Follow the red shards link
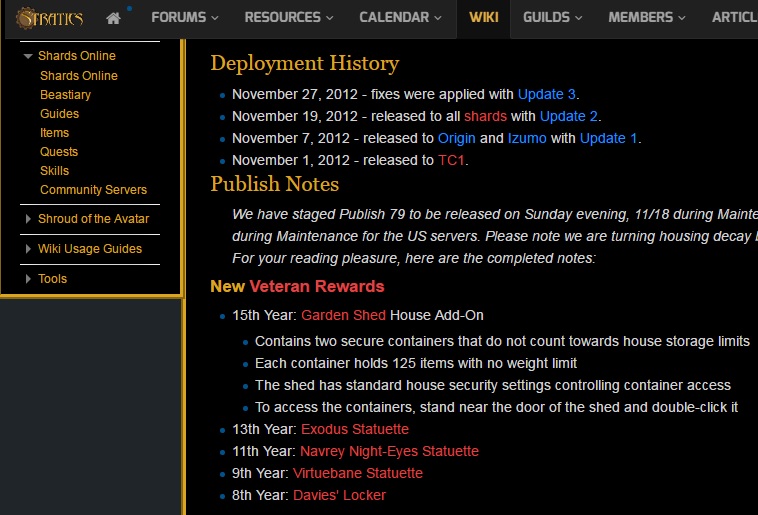 point(485,117)
